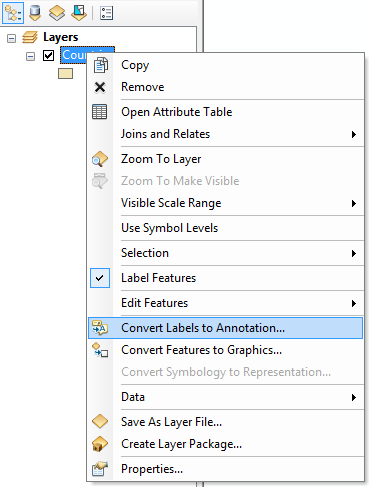
Task: Click the Zoom To Layer icon
Action: click(100, 159)
